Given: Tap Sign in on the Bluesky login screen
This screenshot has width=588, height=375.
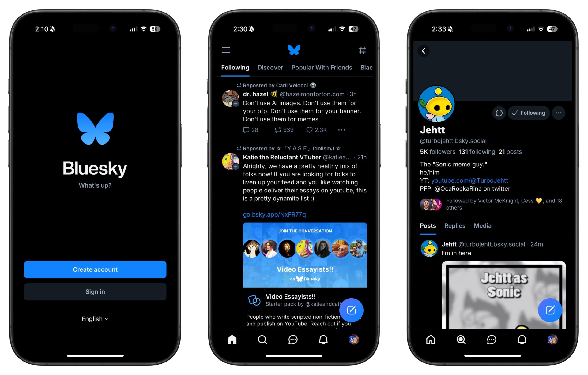Looking at the screenshot, I should pyautogui.click(x=95, y=291).
